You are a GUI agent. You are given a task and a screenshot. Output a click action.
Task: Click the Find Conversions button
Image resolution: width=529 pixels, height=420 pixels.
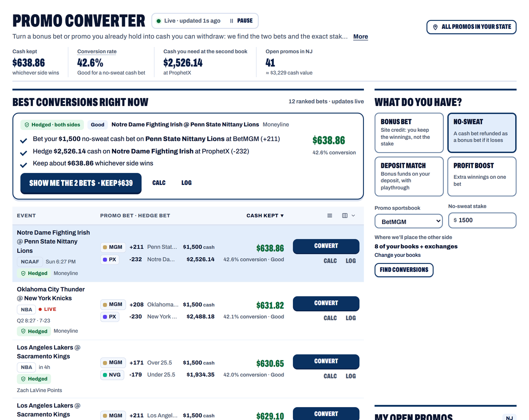point(404,270)
